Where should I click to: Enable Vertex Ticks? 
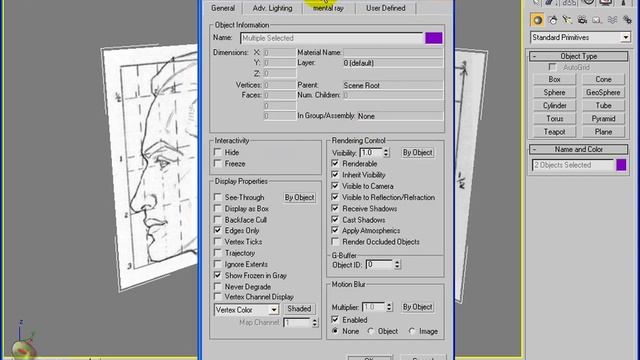pos(218,242)
